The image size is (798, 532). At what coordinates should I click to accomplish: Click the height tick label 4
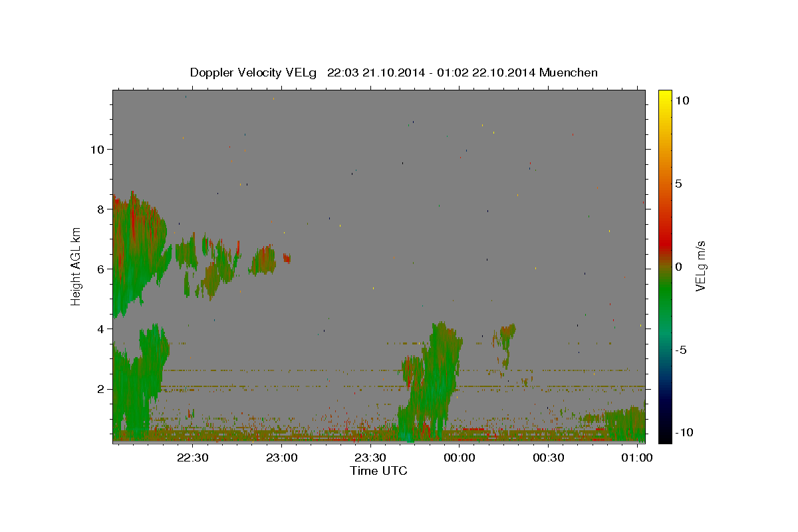click(100, 329)
